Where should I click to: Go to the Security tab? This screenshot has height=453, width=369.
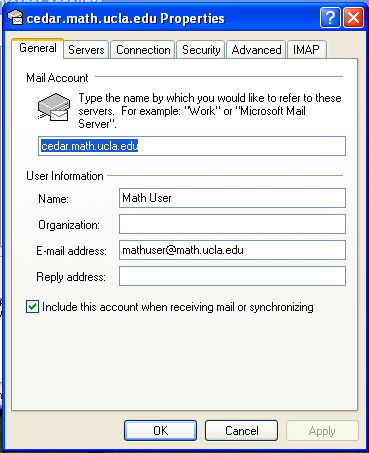click(x=201, y=50)
